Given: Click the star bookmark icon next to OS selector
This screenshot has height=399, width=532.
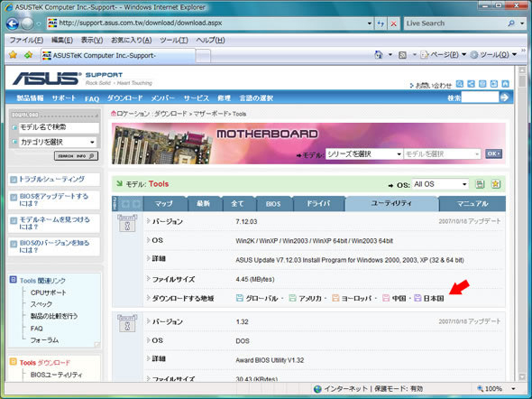Looking at the screenshot, I should [x=496, y=184].
